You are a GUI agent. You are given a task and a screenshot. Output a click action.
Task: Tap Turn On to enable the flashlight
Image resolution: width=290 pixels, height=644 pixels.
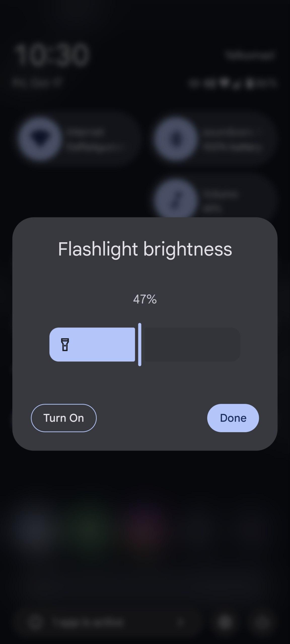coord(64,418)
